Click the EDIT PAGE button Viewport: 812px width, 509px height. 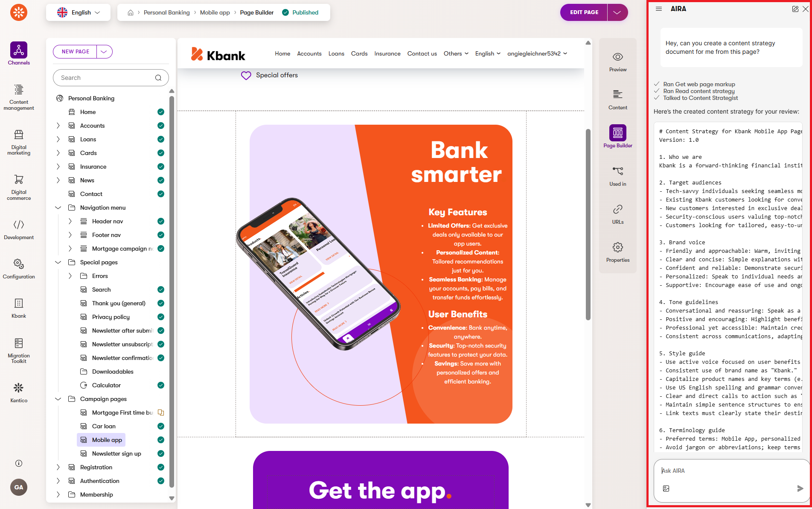(584, 12)
